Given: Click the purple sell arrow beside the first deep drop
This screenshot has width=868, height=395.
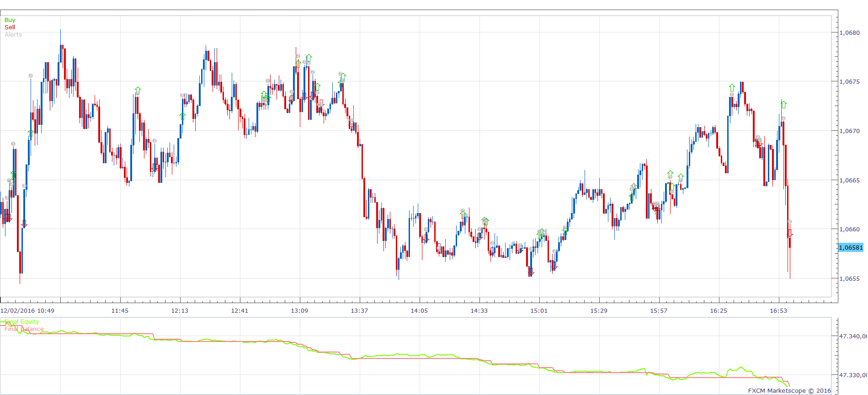Looking at the screenshot, I should point(24,224).
